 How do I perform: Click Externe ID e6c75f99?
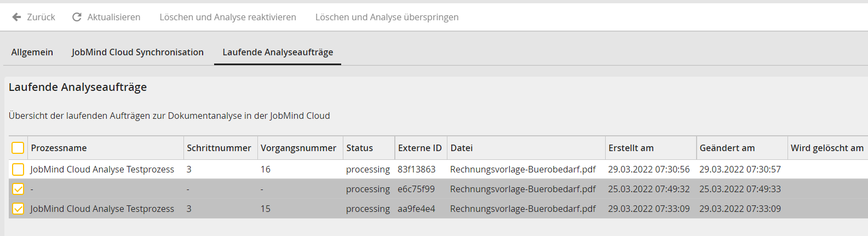(x=416, y=189)
